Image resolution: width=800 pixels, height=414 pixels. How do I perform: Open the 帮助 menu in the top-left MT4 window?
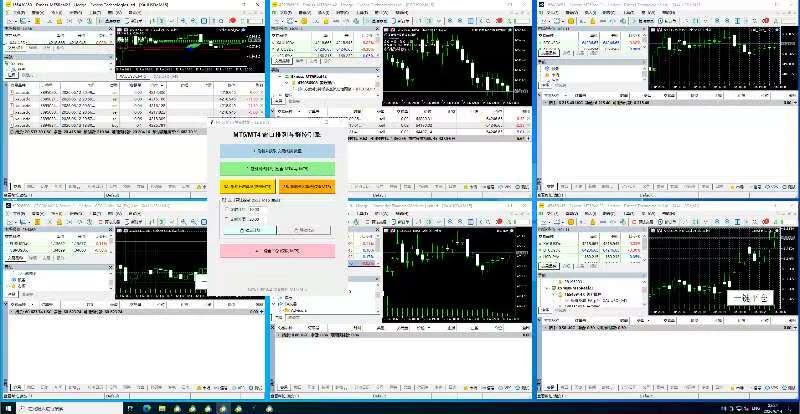135,12
